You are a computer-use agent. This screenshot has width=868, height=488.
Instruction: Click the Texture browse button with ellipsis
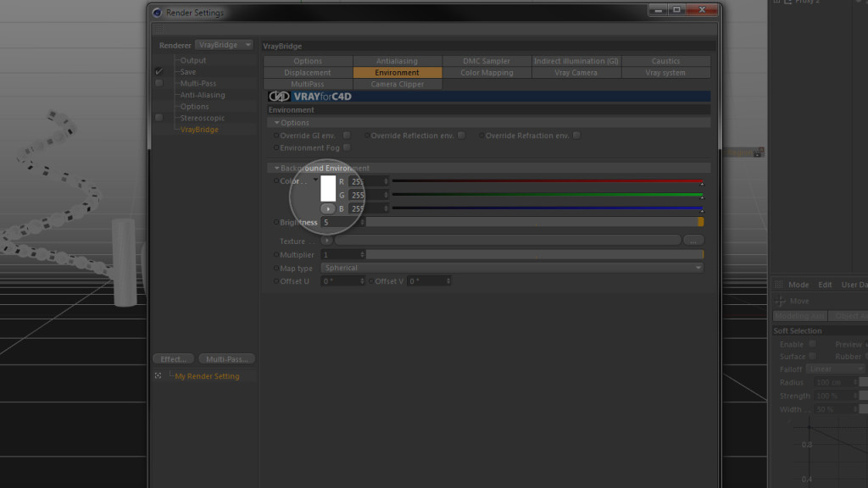pyautogui.click(x=693, y=241)
